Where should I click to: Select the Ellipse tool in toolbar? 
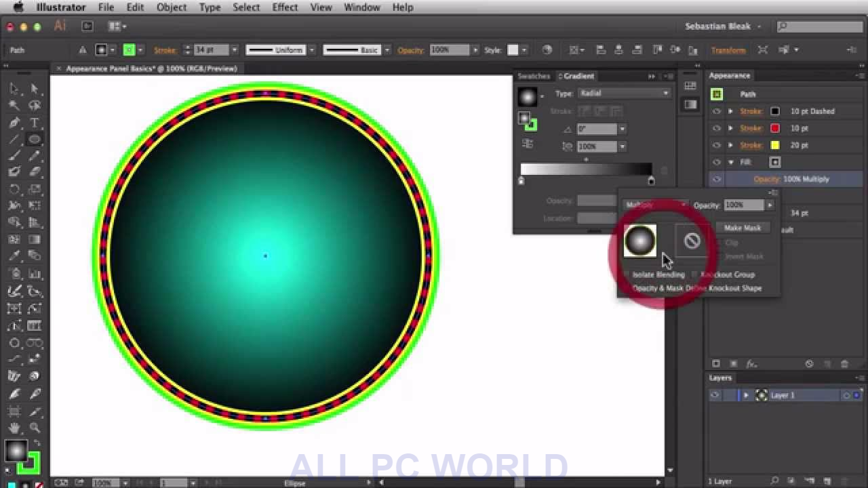(35, 140)
